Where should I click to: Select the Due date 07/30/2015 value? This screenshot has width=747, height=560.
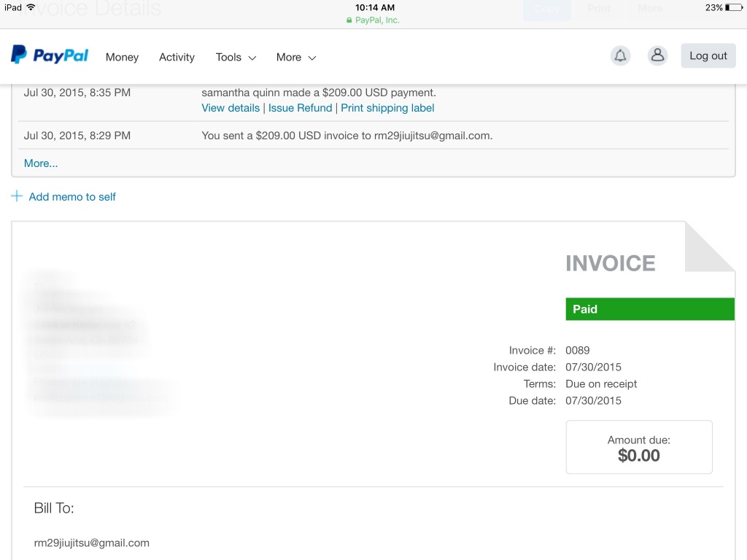click(x=593, y=400)
